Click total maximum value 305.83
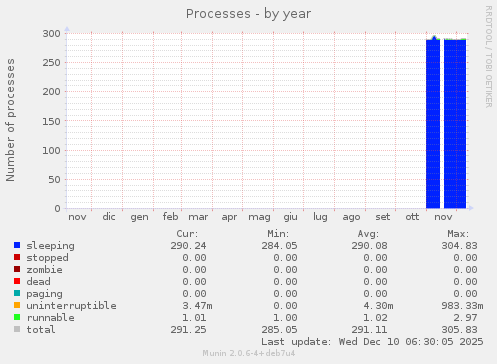Viewport: 497px width, 364px height. point(459,330)
